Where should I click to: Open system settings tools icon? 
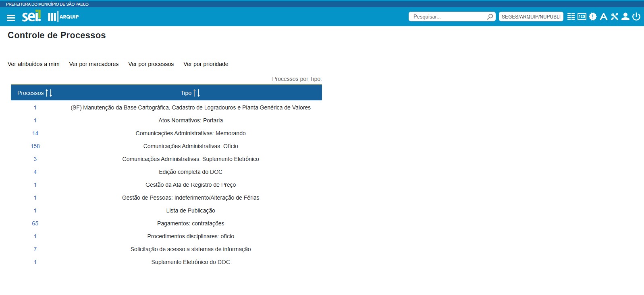pos(614,17)
